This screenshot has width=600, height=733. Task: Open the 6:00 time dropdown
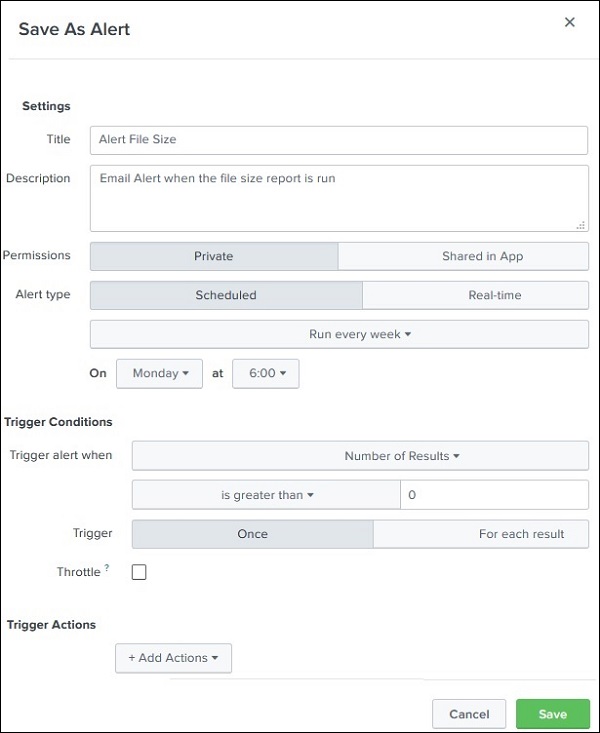point(266,374)
